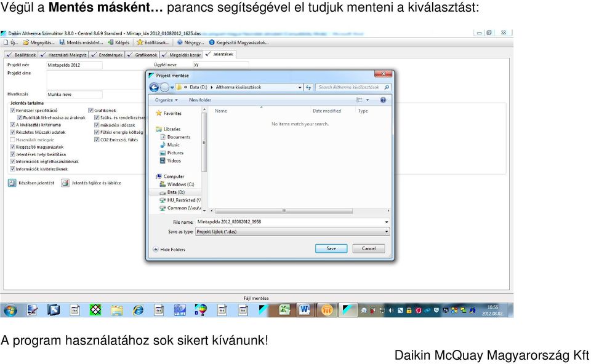The width and height of the screenshot is (591, 364).
Task: Click the Windows Start orb
Action: 10,310
